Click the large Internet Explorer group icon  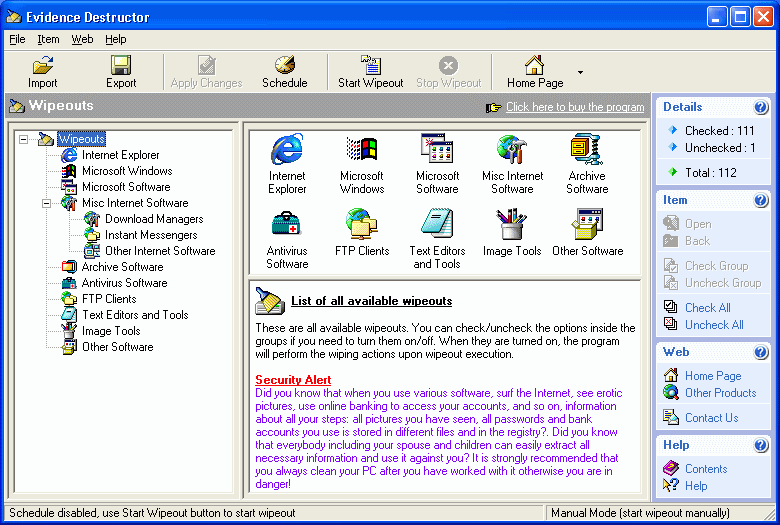tap(287, 149)
